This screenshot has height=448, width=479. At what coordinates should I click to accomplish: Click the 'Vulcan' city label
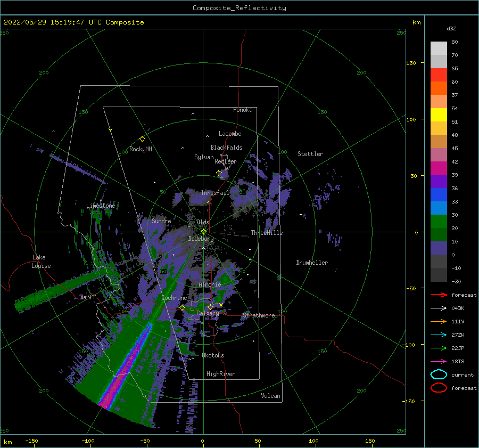pos(271,396)
